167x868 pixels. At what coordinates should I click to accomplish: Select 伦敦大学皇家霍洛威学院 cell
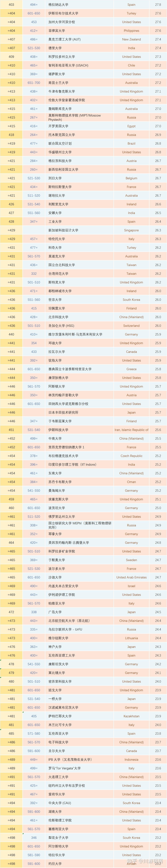(67, 100)
